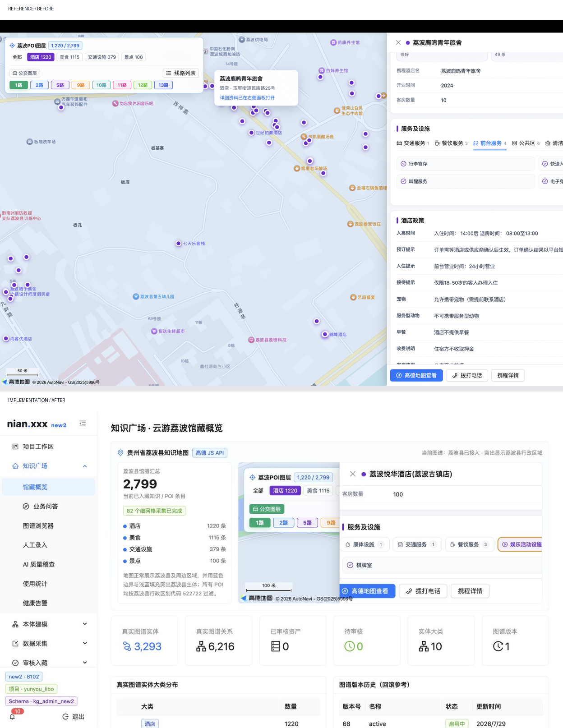Image resolution: width=563 pixels, height=728 pixels.
Task: Close 荔波悦华酒店 detail panel in implementation
Action: pos(353,474)
